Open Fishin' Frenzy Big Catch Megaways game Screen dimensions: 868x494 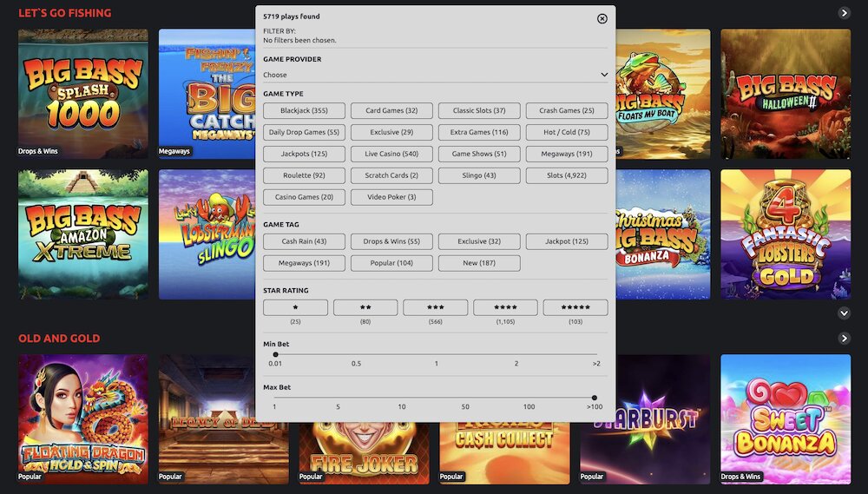(207, 94)
